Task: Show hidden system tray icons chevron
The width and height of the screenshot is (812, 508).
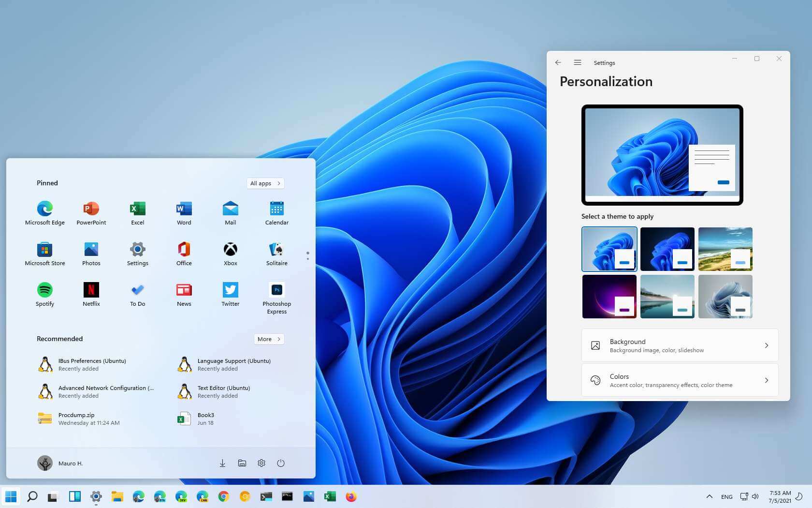Action: pyautogui.click(x=709, y=496)
